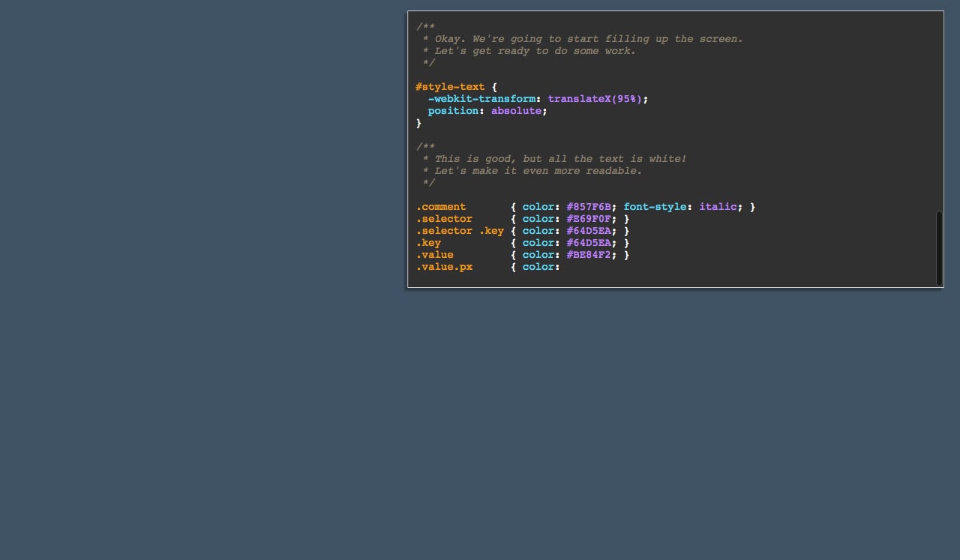Click the .comment rule selector
Screen dimensions: 960x560
(x=441, y=206)
